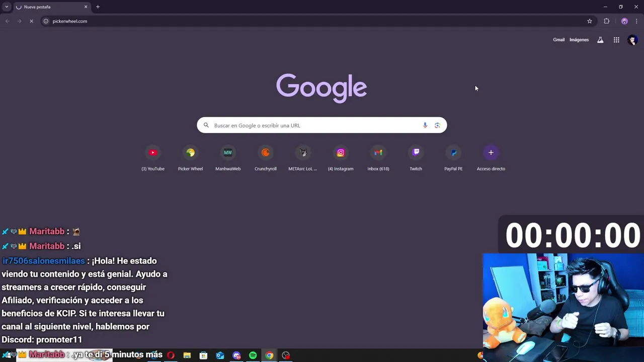Image resolution: width=644 pixels, height=362 pixels.
Task: Open File Explorer from the taskbar
Action: 187,355
